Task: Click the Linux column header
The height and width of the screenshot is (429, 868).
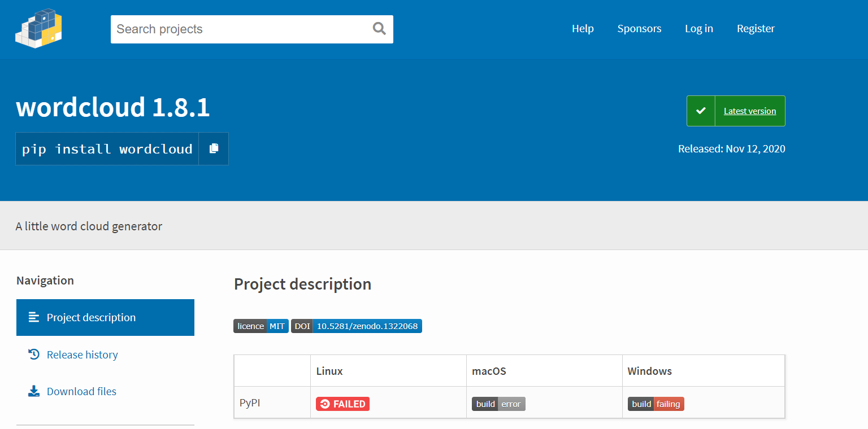Action: point(329,371)
